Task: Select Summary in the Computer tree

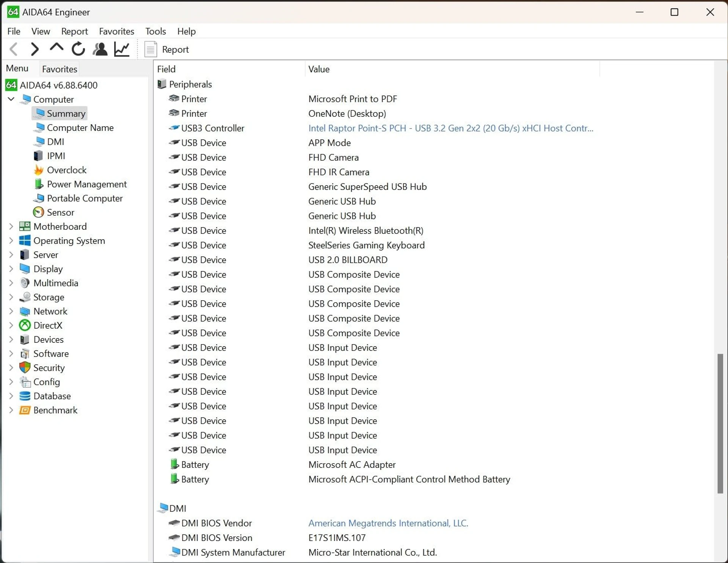Action: coord(66,113)
